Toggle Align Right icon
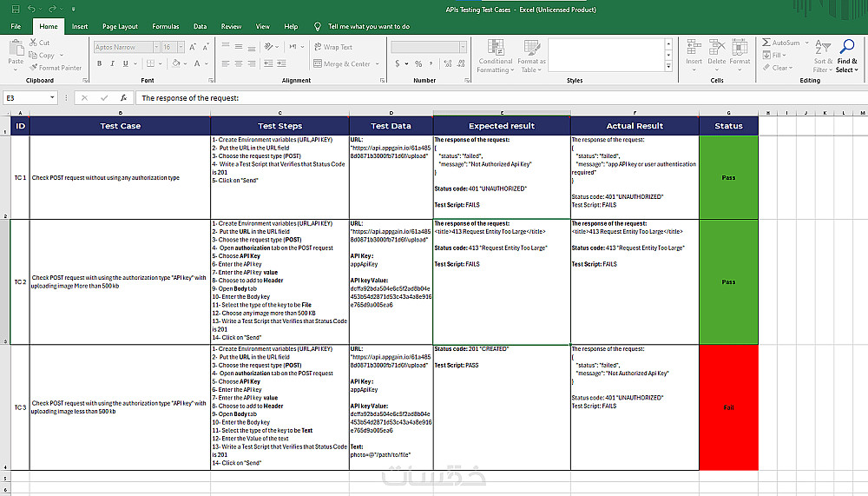This screenshot has height=496, width=868. [252, 63]
